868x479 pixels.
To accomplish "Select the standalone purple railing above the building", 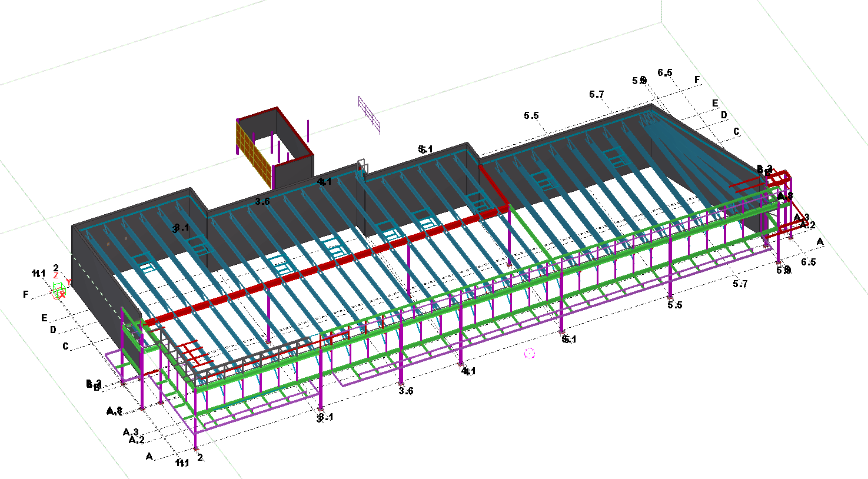I will pyautogui.click(x=369, y=114).
